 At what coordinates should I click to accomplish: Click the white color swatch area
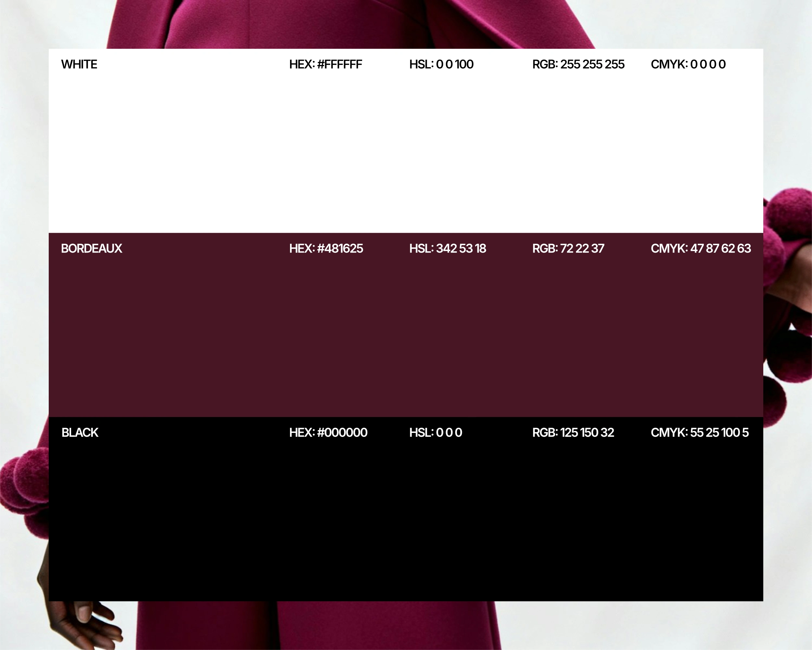(x=406, y=151)
